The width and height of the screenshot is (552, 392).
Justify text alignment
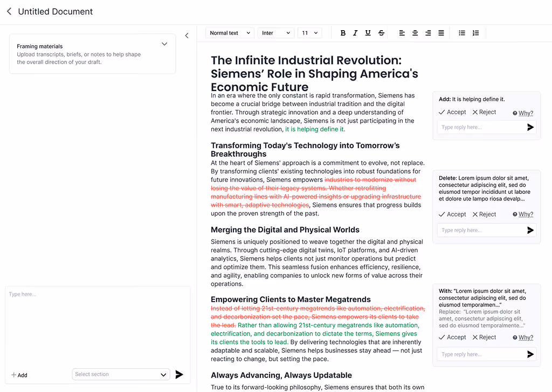click(x=441, y=33)
